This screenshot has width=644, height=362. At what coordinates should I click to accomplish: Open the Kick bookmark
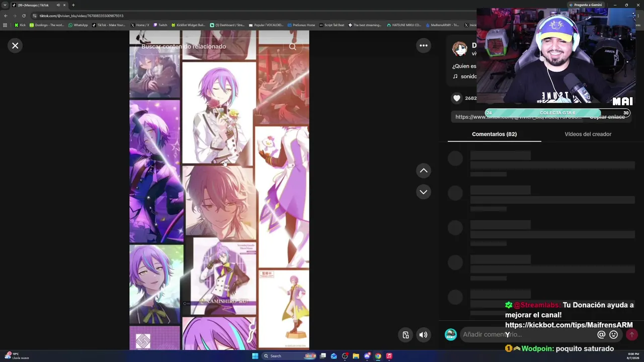[x=20, y=25]
